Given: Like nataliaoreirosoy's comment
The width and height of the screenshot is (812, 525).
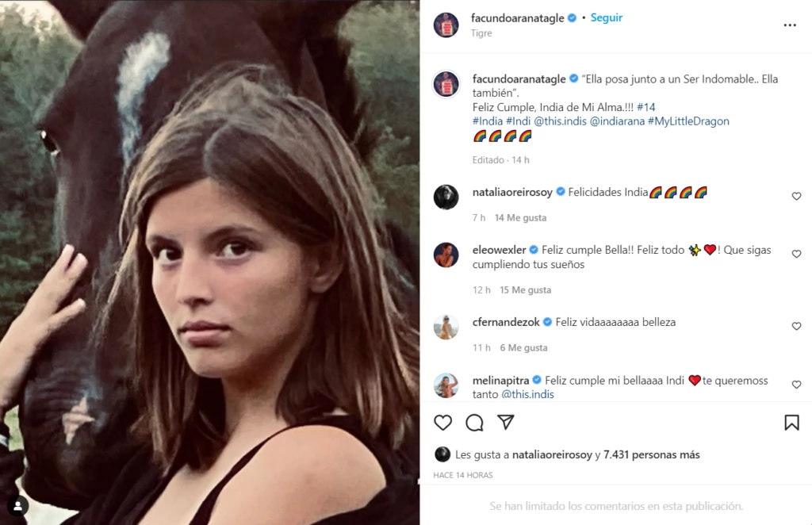Looking at the screenshot, I should coord(796,197).
